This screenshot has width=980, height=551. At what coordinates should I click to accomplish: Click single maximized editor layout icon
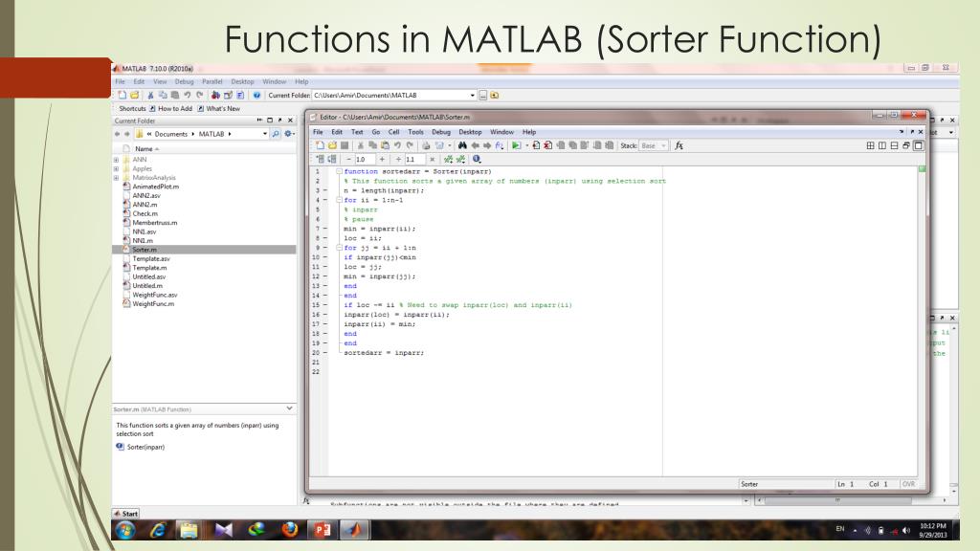click(x=918, y=145)
